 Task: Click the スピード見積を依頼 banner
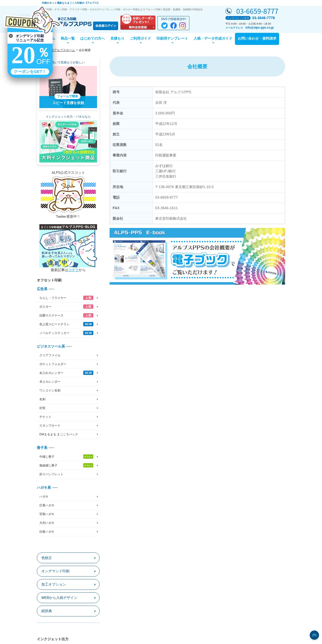(x=68, y=87)
